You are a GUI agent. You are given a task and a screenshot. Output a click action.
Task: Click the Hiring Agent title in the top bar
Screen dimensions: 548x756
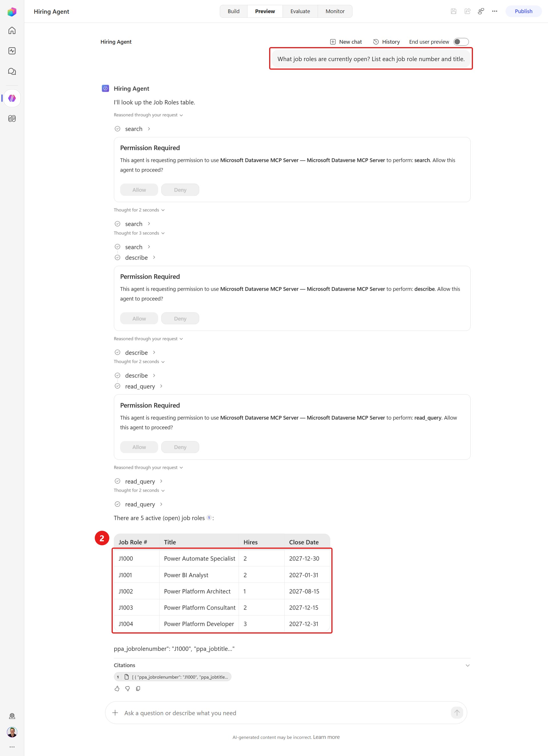(51, 11)
